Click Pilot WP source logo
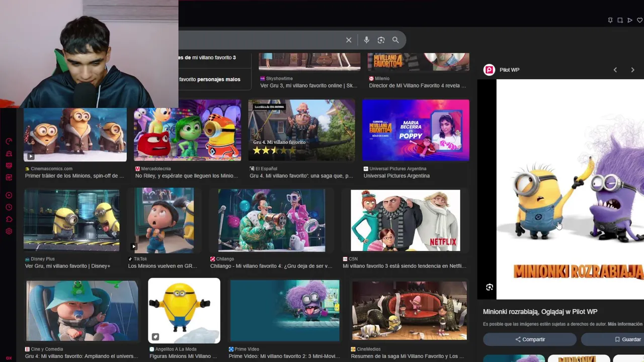The image size is (644, 362). pyautogui.click(x=489, y=70)
